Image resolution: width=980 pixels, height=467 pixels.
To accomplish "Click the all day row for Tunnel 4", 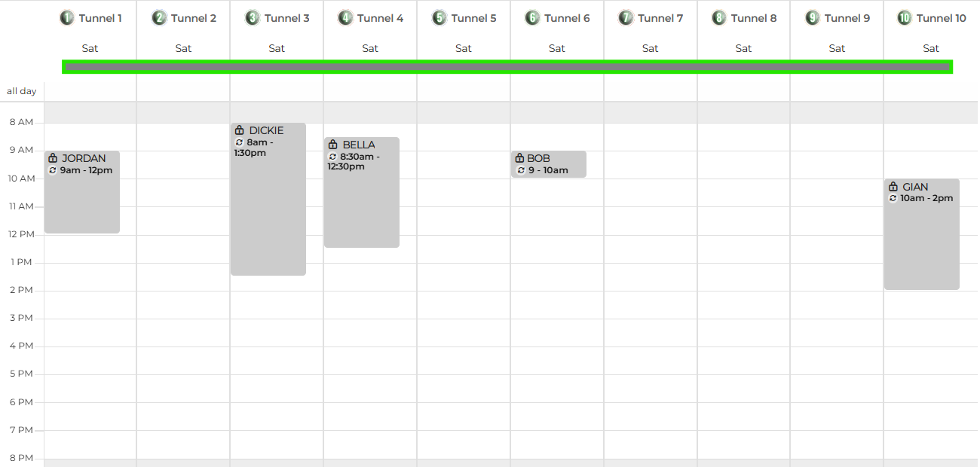I will click(x=370, y=91).
